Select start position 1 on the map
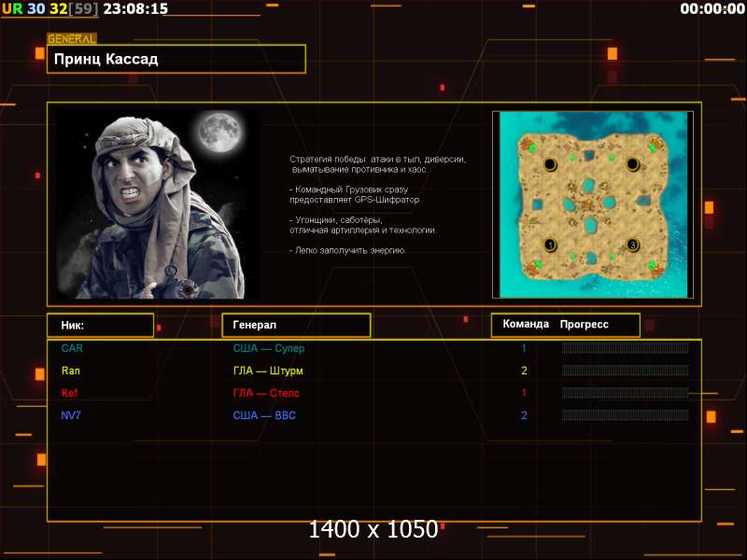Image resolution: width=747 pixels, height=560 pixels. (550, 245)
